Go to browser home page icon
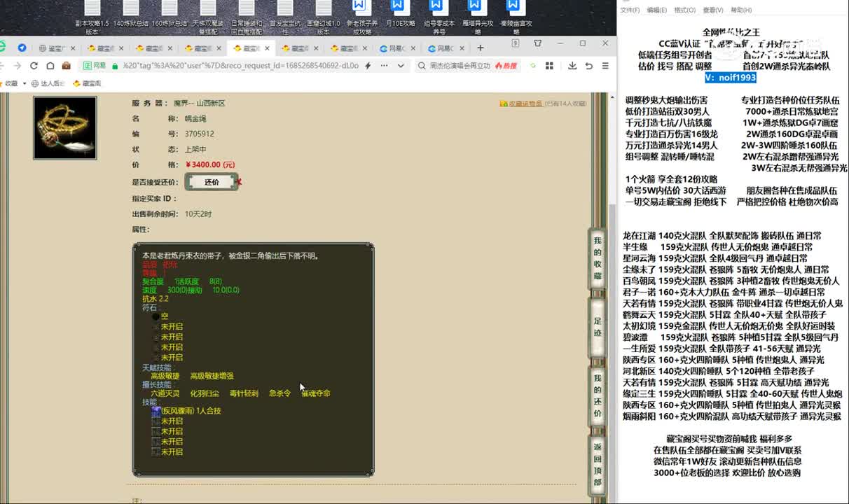Screen dimensions: 849x504 (x=50, y=66)
